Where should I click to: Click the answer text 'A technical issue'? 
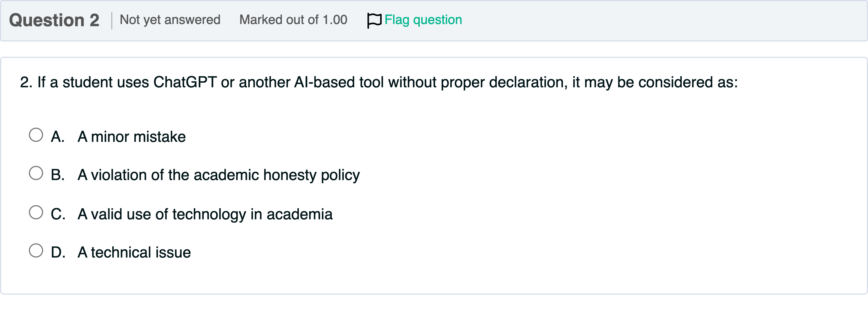pyautogui.click(x=134, y=252)
